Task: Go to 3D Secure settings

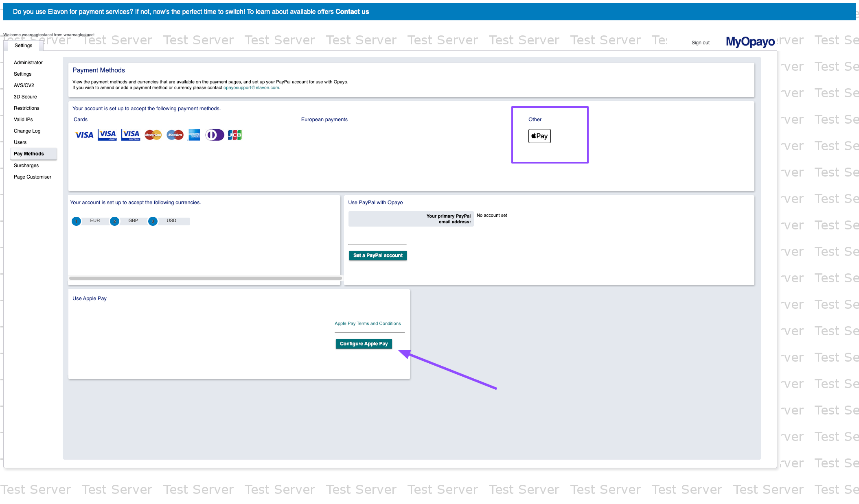Action: [25, 97]
